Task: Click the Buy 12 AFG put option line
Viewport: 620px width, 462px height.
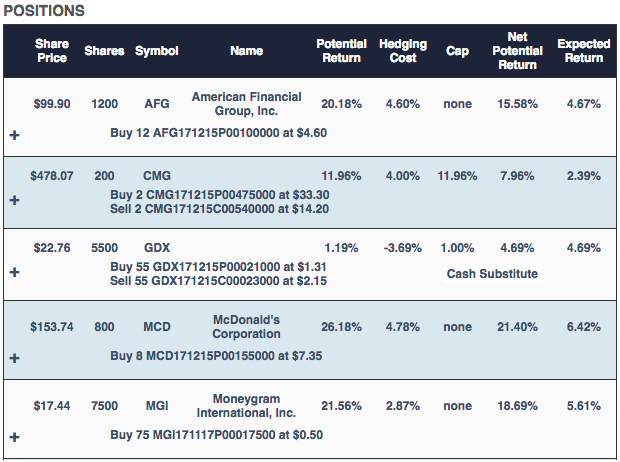Action: pyautogui.click(x=218, y=133)
